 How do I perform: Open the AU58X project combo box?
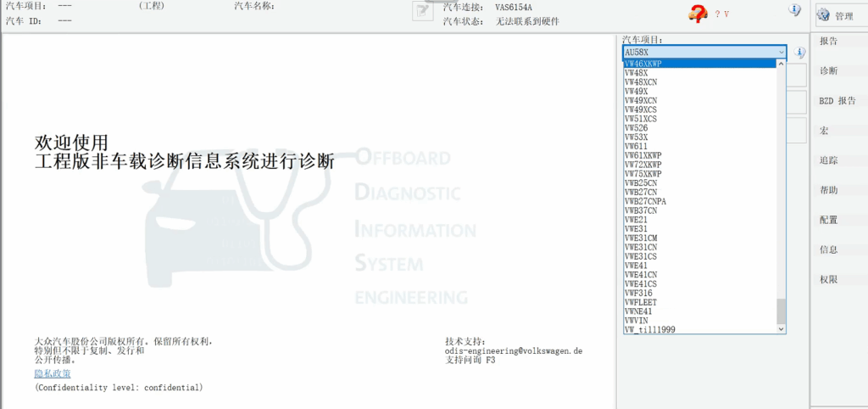pos(704,52)
